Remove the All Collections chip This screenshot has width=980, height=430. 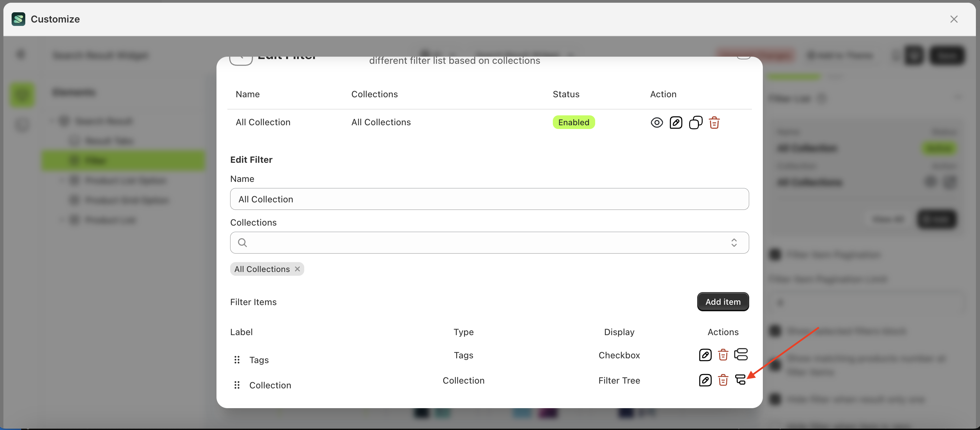pyautogui.click(x=297, y=269)
